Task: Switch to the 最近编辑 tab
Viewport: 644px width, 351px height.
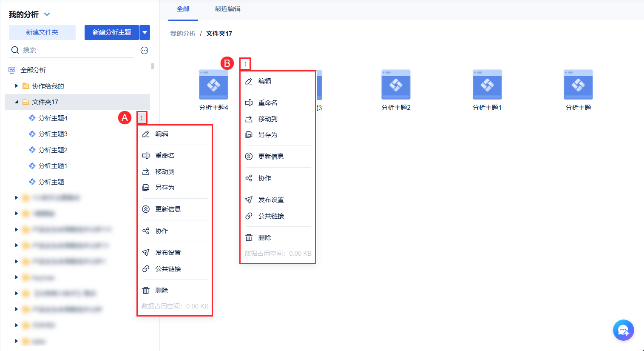Action: click(x=227, y=9)
